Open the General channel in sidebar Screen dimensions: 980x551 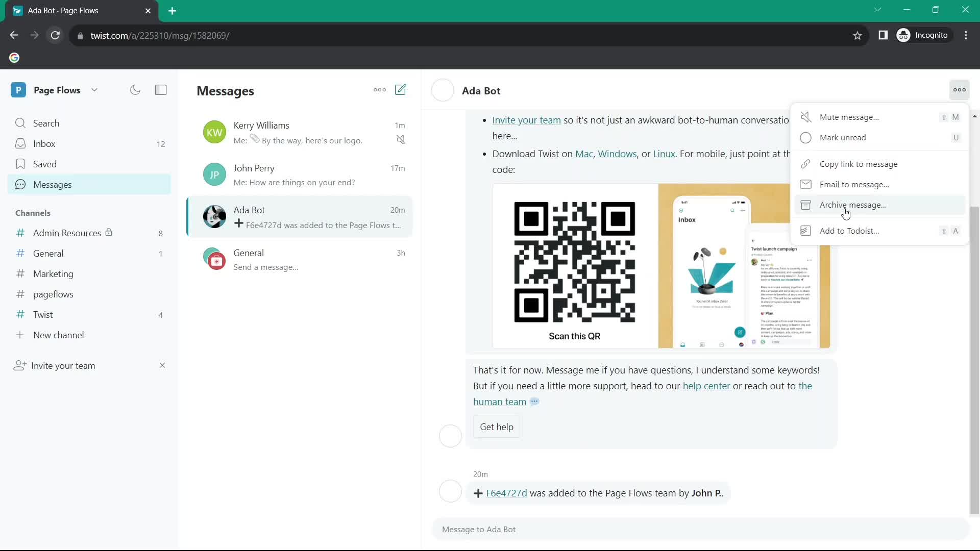89,253
